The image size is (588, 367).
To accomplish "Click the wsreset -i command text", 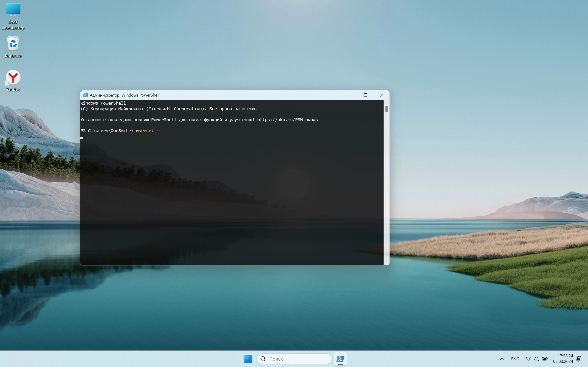I will pos(148,131).
